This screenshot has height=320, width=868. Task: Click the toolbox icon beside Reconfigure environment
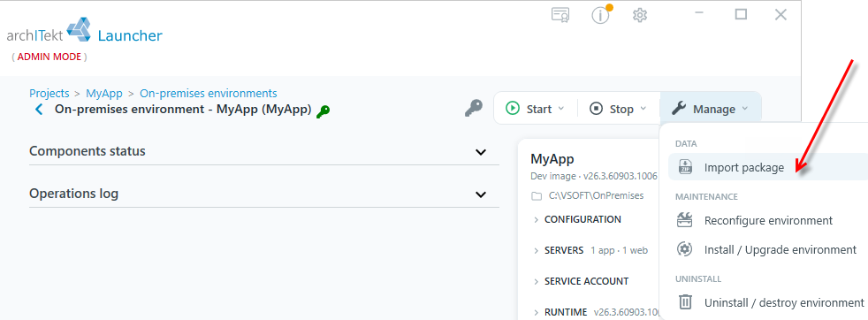[685, 220]
